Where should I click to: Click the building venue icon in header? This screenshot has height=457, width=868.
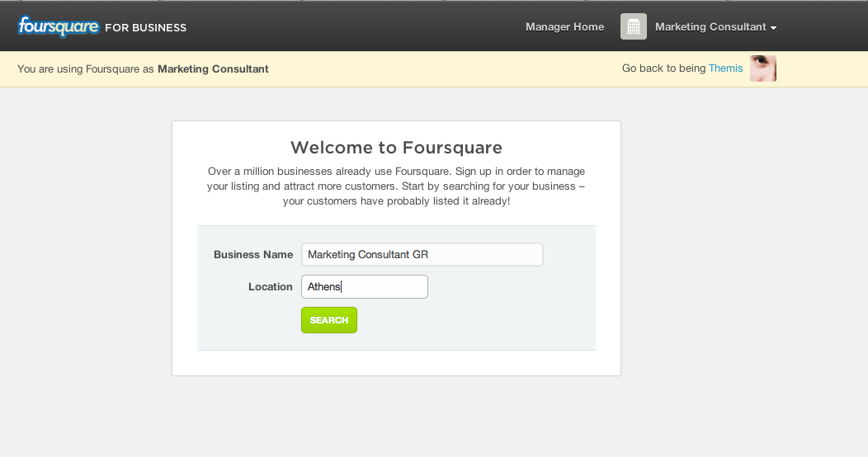pyautogui.click(x=633, y=26)
